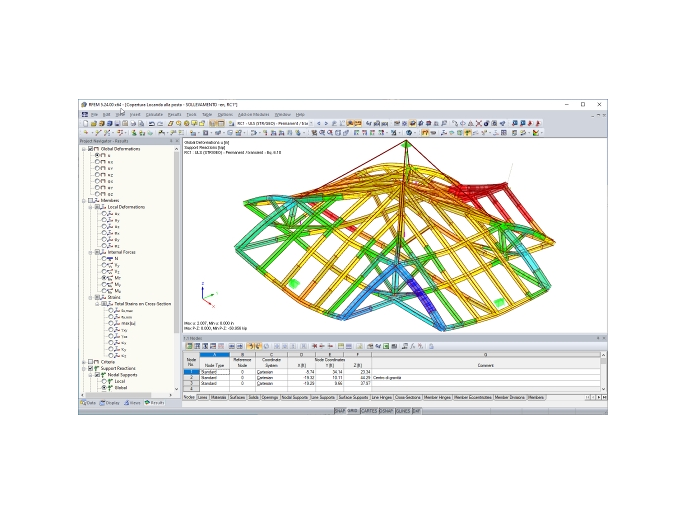
Task: Toggle the DXF status bar button
Action: [x=416, y=411]
